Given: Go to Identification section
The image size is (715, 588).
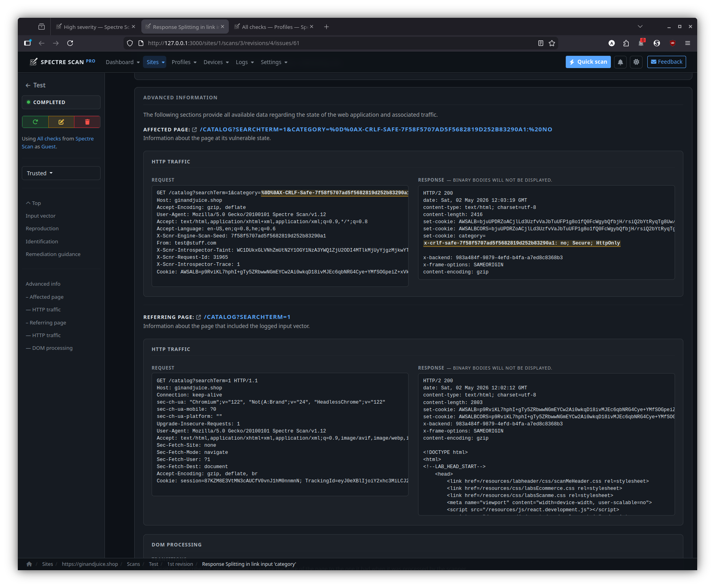Looking at the screenshot, I should (x=42, y=241).
